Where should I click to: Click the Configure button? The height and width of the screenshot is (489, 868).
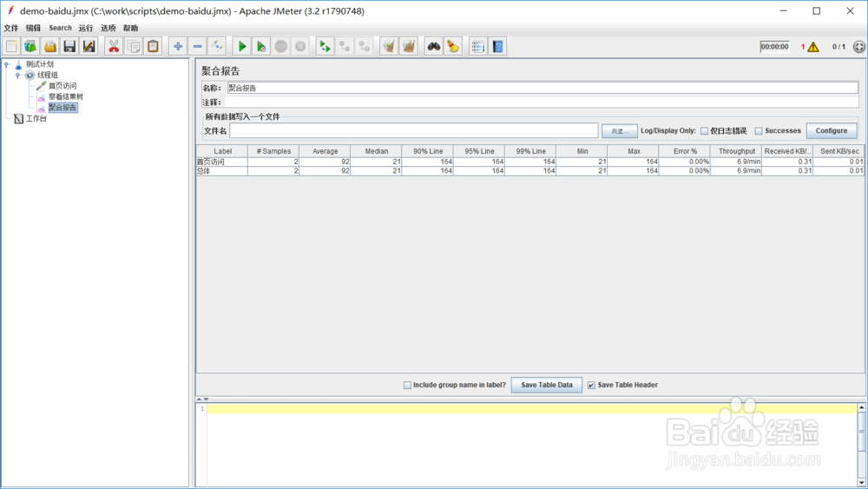pyautogui.click(x=832, y=130)
